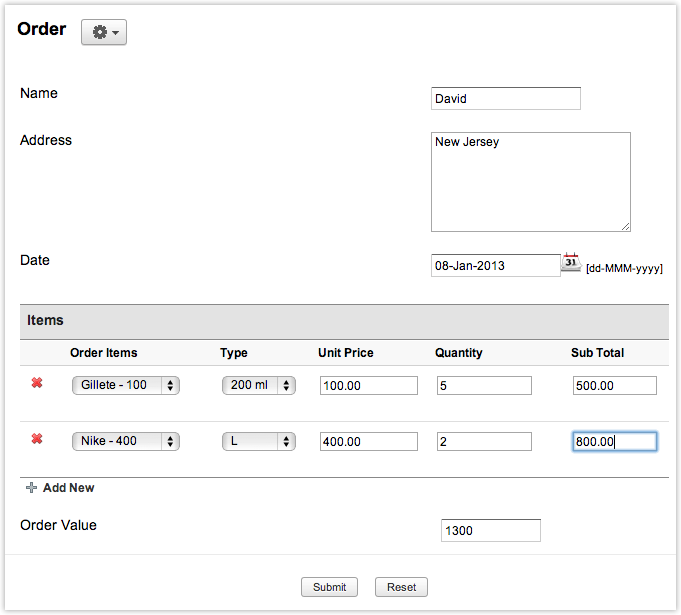
Task: Click the Unit Price field showing 100.00
Action: tap(368, 385)
